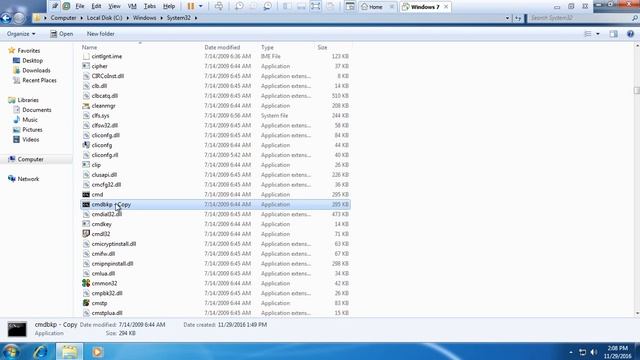
Task: Select Network in the navigation pane
Action: point(28,179)
